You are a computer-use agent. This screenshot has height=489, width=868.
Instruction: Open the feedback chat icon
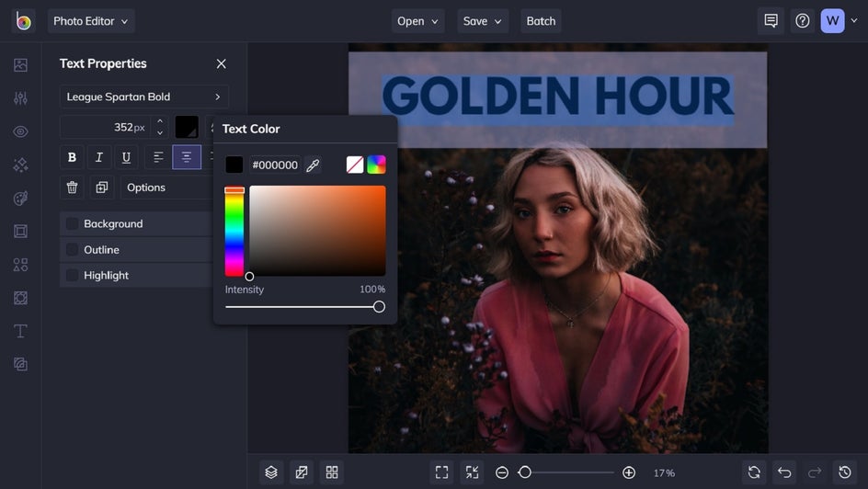tap(771, 21)
